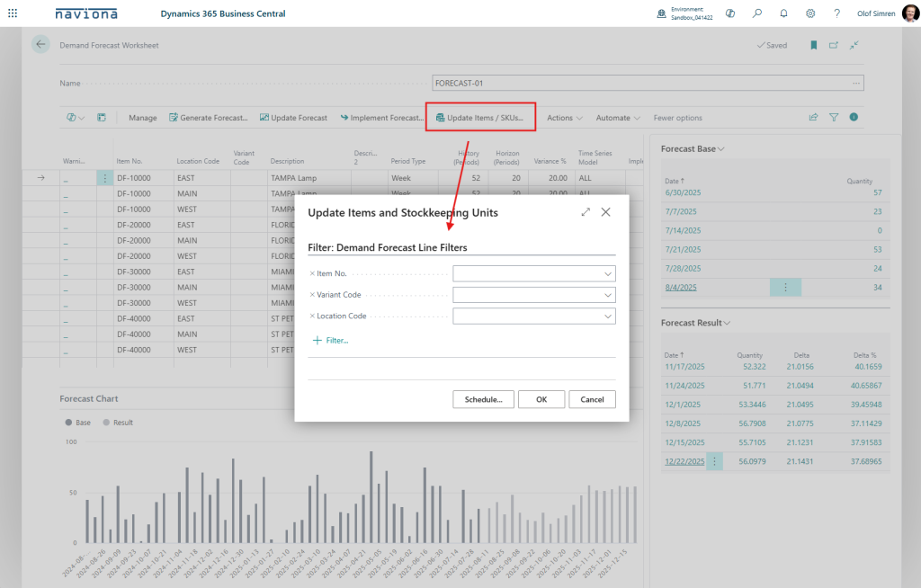Click the bookmark icon next to Saved

coord(813,45)
